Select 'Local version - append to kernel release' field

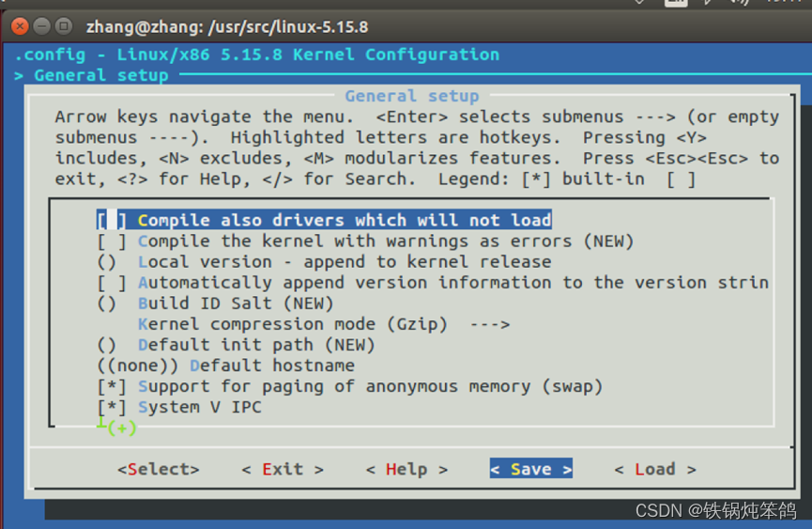click(x=324, y=262)
